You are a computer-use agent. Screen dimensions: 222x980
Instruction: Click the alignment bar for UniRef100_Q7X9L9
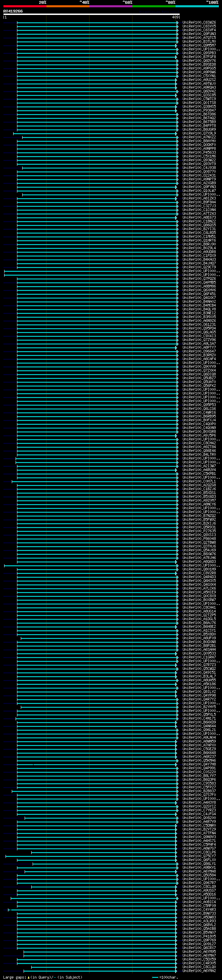[x=95, y=133]
